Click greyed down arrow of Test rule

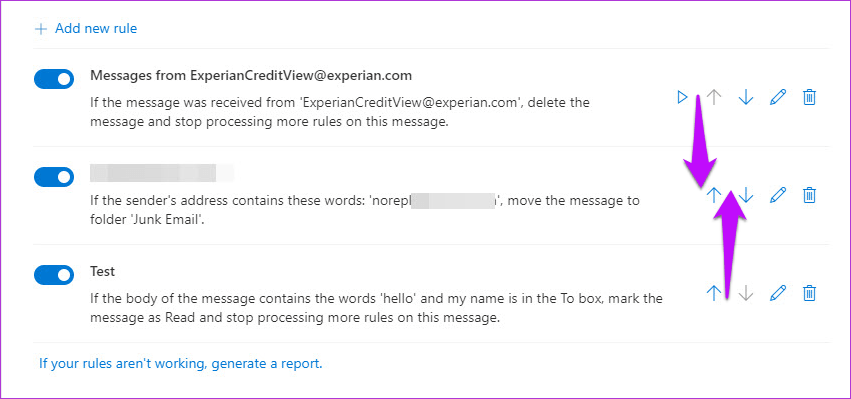746,294
